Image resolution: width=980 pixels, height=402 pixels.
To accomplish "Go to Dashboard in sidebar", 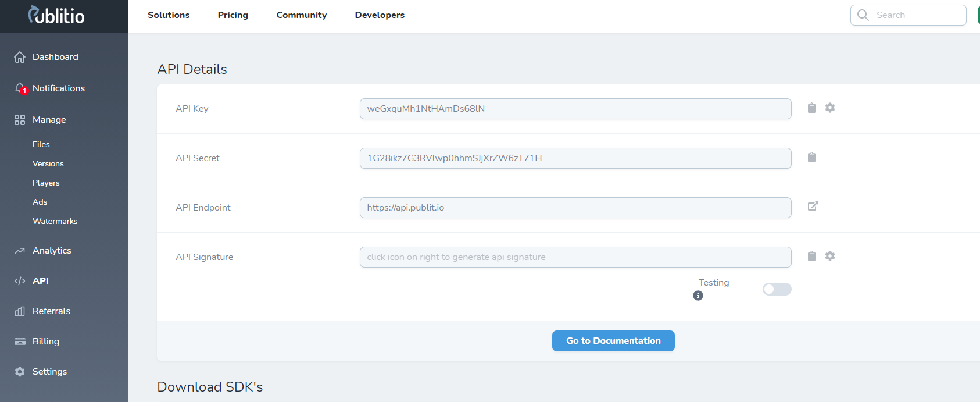I will (55, 57).
